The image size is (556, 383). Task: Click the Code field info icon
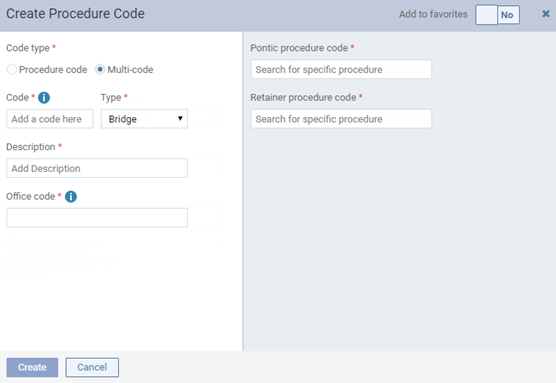pyautogui.click(x=44, y=98)
